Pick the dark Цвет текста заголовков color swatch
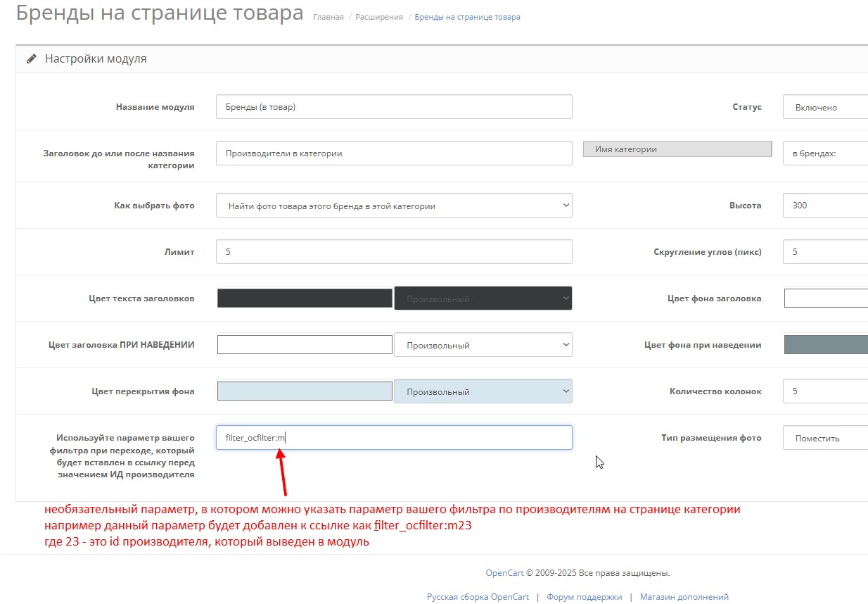The width and height of the screenshot is (868, 604). [x=305, y=298]
